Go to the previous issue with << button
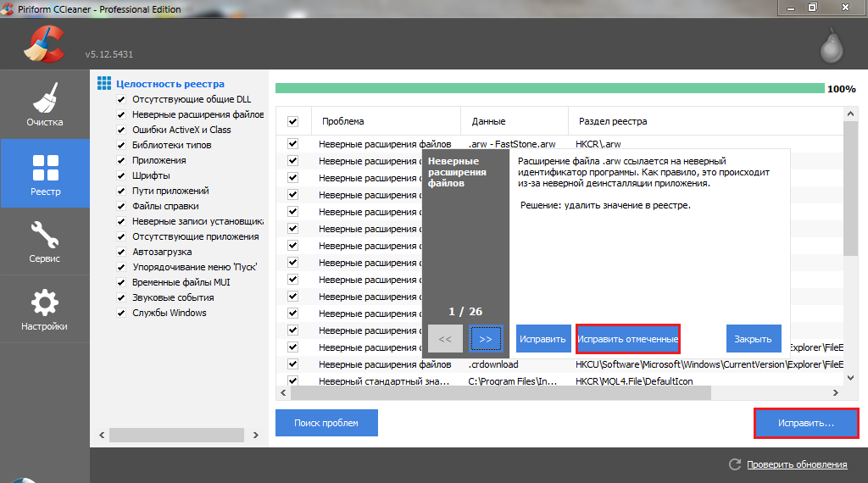The width and height of the screenshot is (868, 483). click(x=445, y=339)
